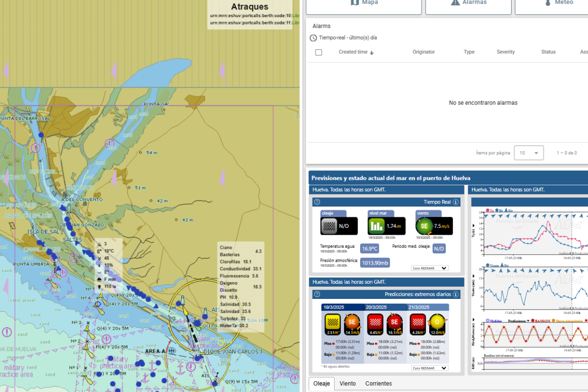Screen dimensions: 588x392
Task: Open the Ítems por página dropdown
Action: [529, 153]
